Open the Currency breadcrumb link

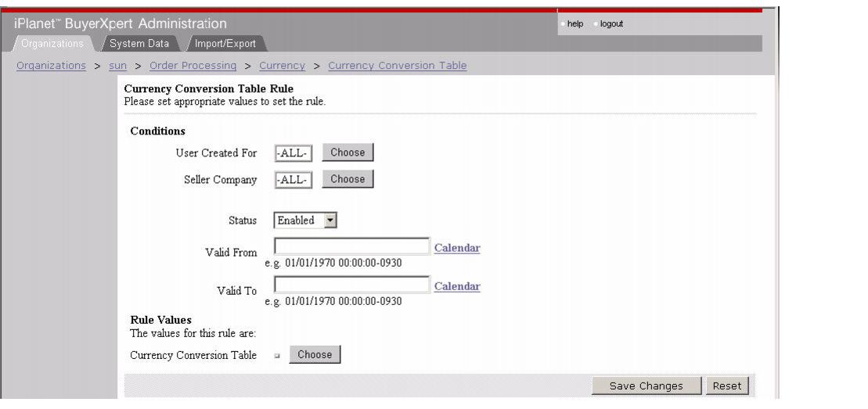pyautogui.click(x=282, y=66)
